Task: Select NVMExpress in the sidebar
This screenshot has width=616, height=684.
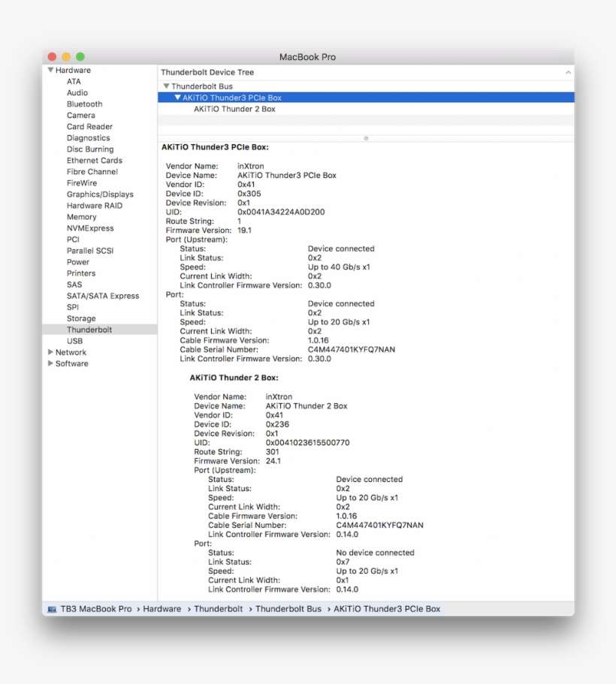Action: [90, 228]
